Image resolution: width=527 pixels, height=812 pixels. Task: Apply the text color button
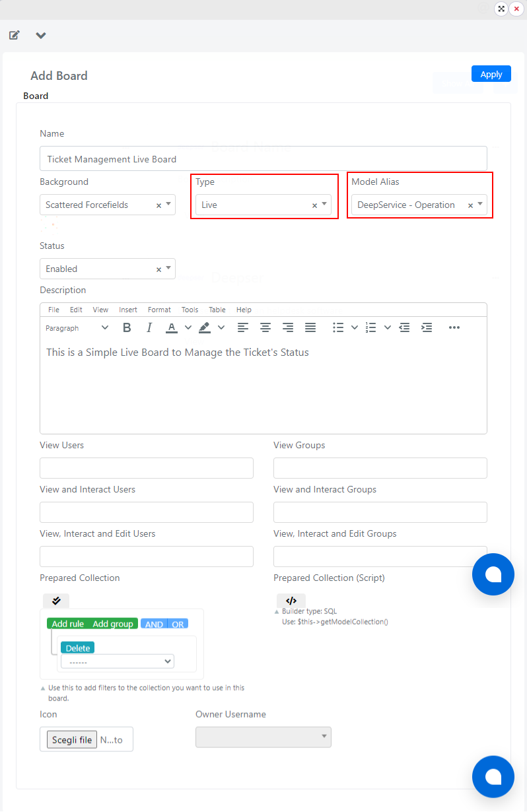pos(172,327)
